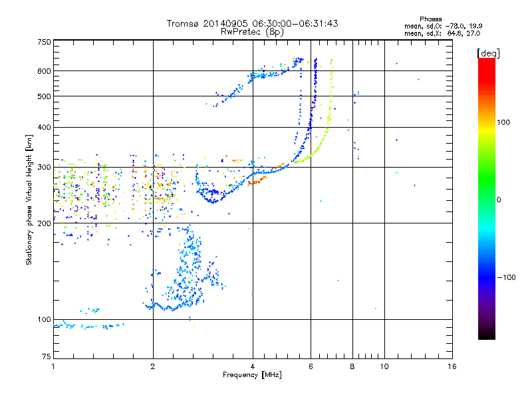Click the black bottom of the phase colorbar
Viewport: 532px width, 399px height.
(487, 334)
